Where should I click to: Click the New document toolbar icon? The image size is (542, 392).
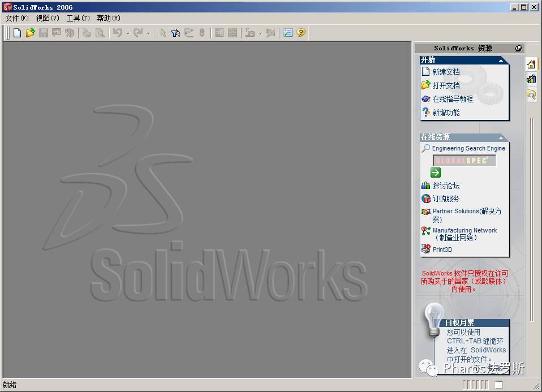[x=18, y=33]
